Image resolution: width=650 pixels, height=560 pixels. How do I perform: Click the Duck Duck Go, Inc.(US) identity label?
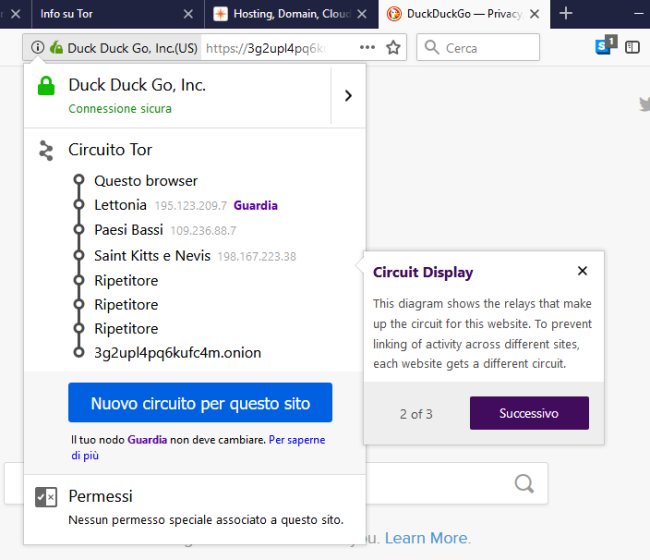[x=132, y=48]
